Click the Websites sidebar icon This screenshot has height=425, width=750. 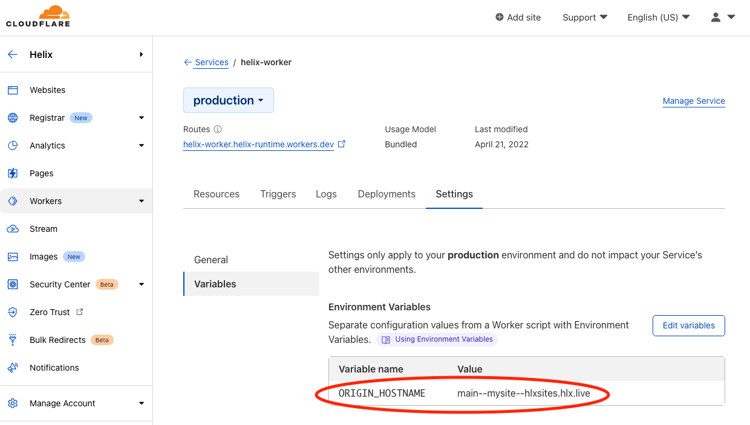click(13, 90)
